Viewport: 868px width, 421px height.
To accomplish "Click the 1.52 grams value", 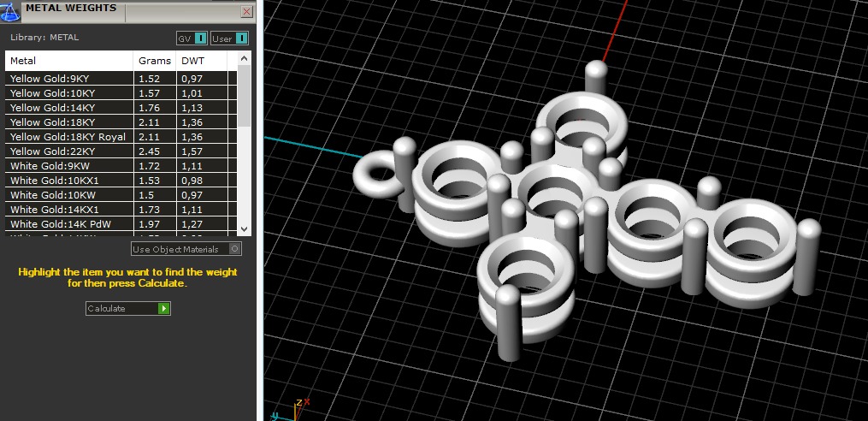I will tap(149, 79).
